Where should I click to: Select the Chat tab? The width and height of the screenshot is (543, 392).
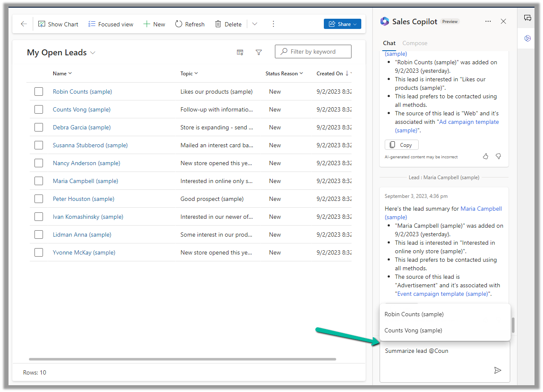(389, 43)
